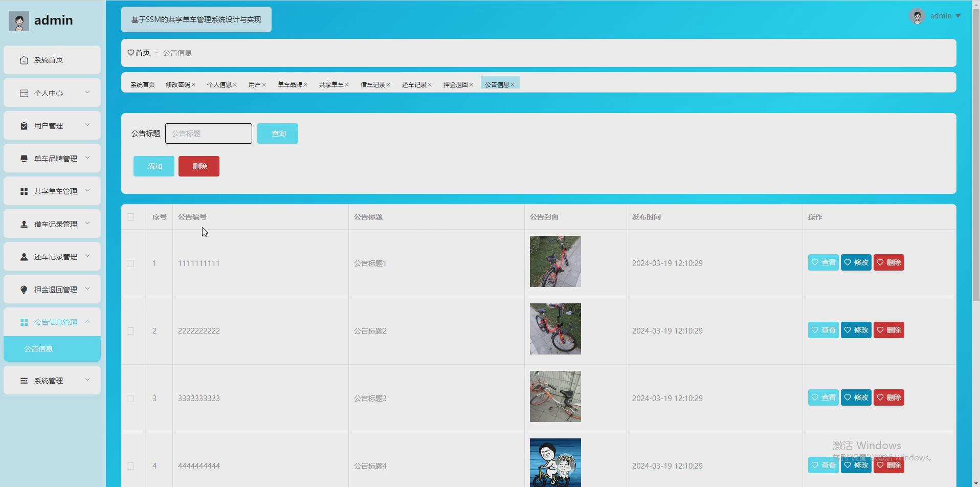Viewport: 980px width, 487px height.
Task: Click 修改 on announcement 公告标题2
Action: point(856,330)
